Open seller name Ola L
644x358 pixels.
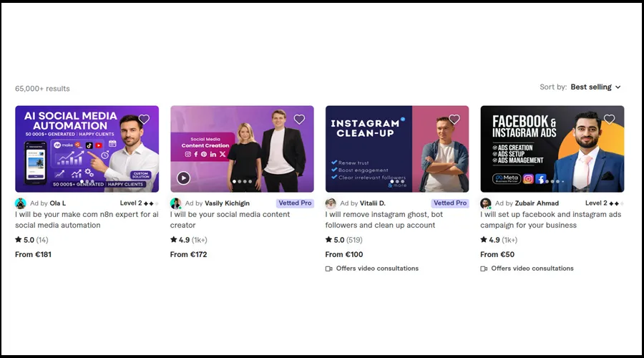[57, 203]
